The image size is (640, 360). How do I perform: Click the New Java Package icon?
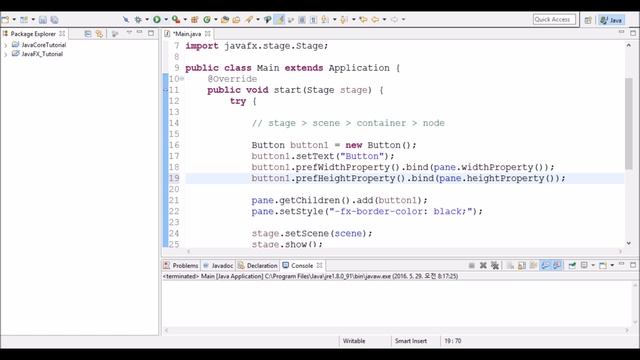tap(195, 20)
